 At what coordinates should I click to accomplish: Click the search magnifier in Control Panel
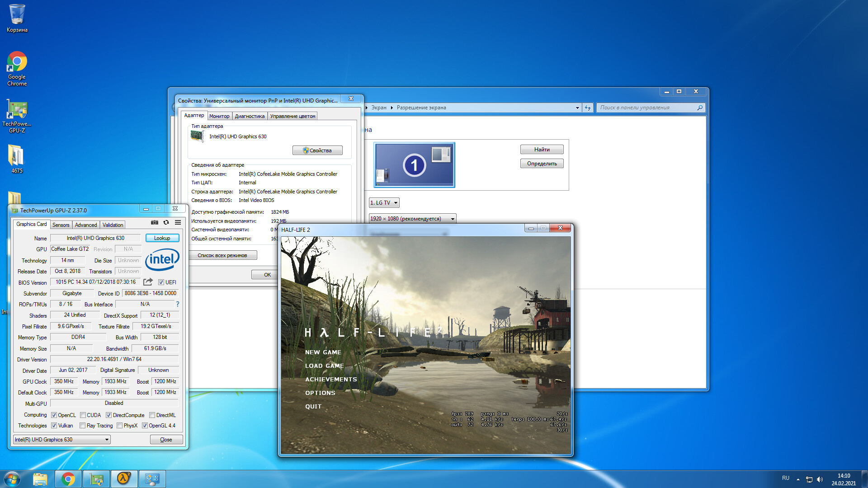[x=700, y=108]
